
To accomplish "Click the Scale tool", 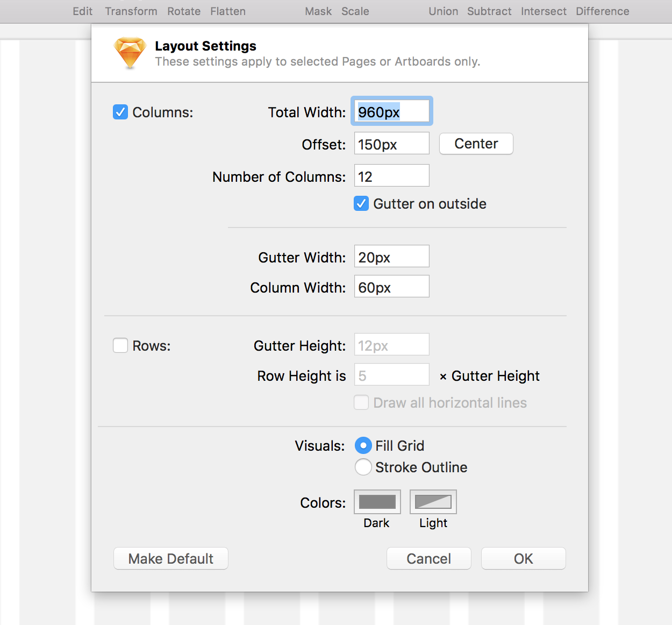I will click(355, 11).
